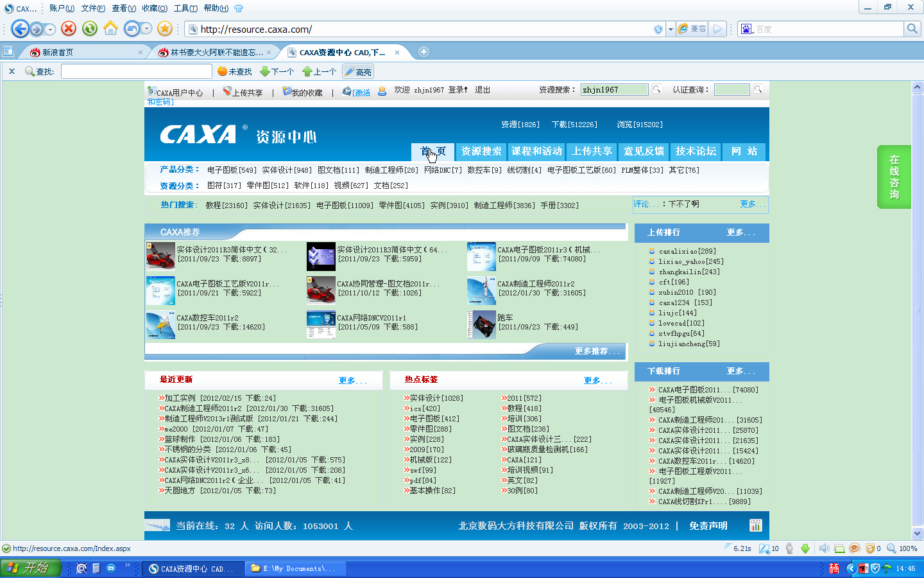924x578 pixels.
Task: Click the browser Home icon
Action: point(110,28)
